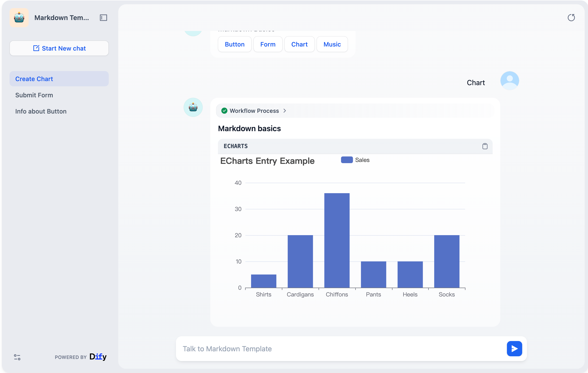Open the Submit Form conversation
Viewport: 588px width, 373px height.
click(34, 95)
